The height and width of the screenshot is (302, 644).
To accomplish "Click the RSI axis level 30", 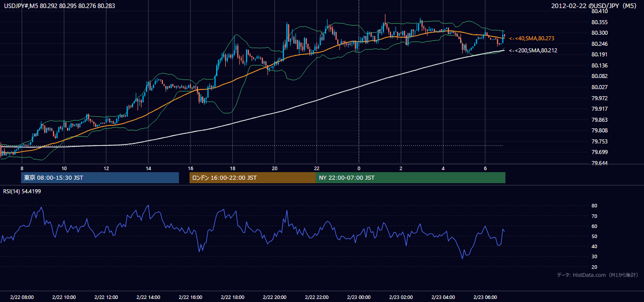I will pyautogui.click(x=594, y=257).
